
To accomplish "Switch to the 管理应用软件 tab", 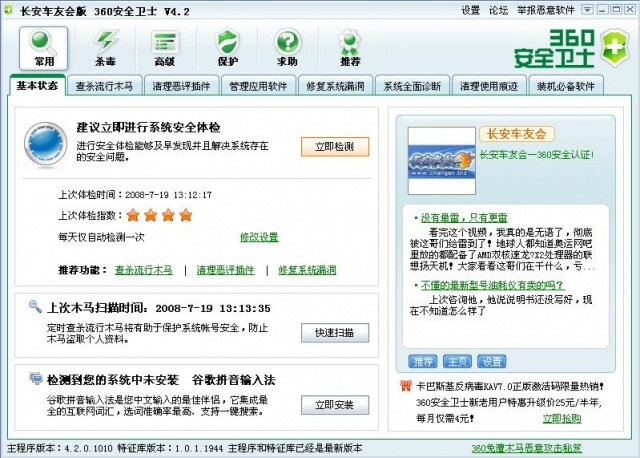I will click(258, 86).
